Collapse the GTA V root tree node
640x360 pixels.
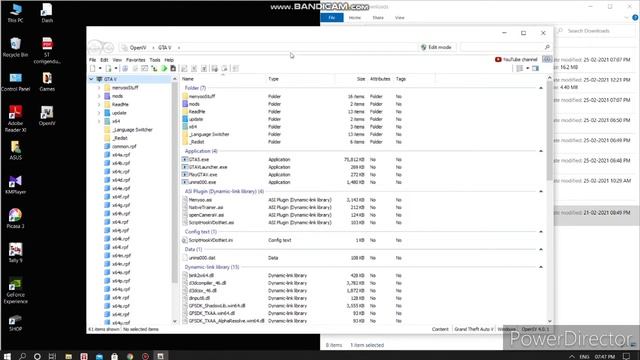point(91,79)
